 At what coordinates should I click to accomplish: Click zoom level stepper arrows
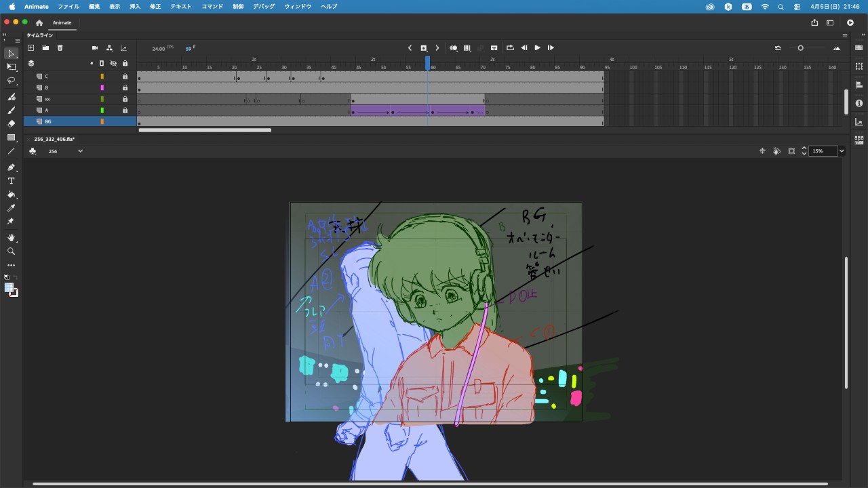tap(804, 151)
